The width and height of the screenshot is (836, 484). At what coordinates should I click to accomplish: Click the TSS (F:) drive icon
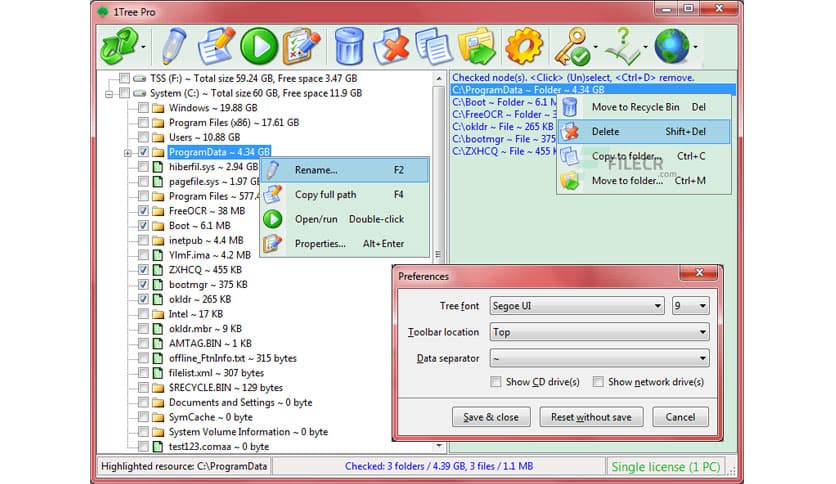(140, 78)
